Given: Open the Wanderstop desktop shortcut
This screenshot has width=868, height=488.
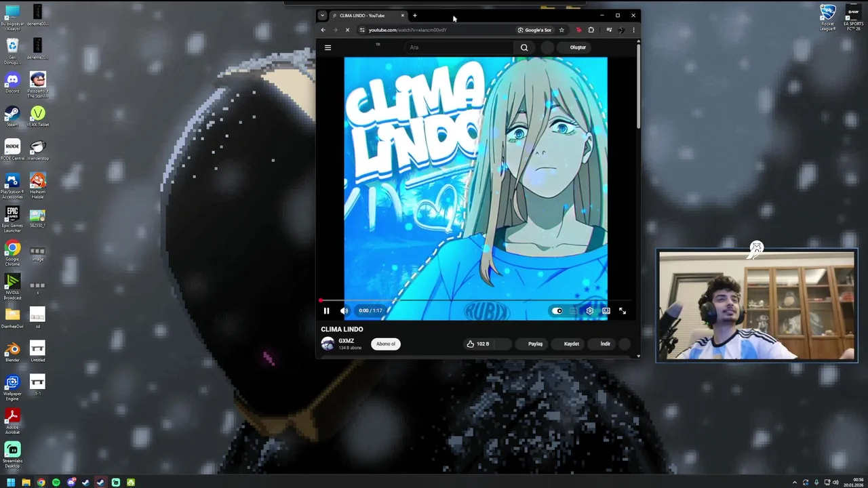Looking at the screenshot, I should point(38,150).
